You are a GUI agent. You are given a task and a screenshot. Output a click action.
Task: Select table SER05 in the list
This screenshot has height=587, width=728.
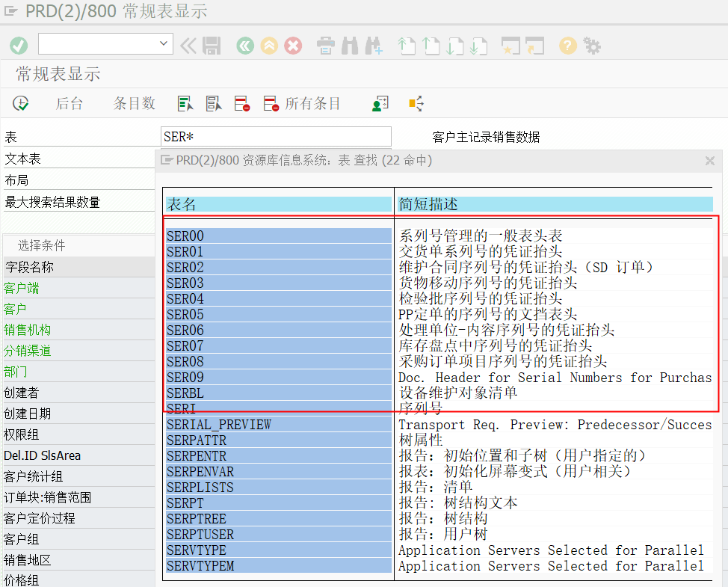pos(279,314)
